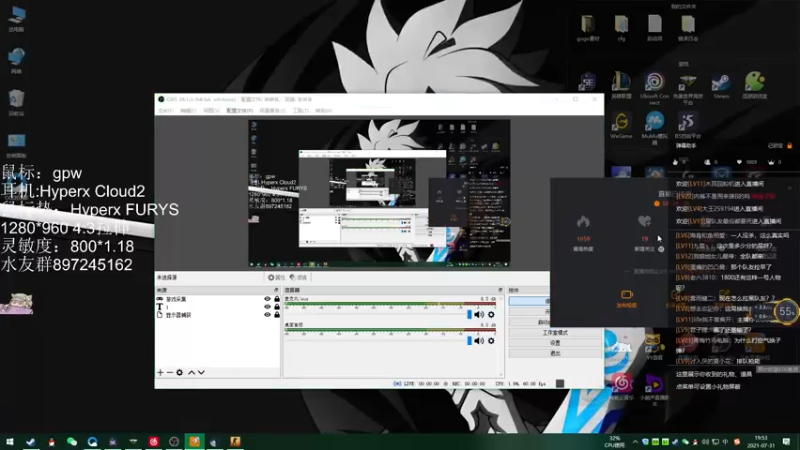Image resolution: width=800 pixels, height=450 pixels.
Task: Click the taskbar clock showing 2021-07-31
Action: (x=761, y=441)
